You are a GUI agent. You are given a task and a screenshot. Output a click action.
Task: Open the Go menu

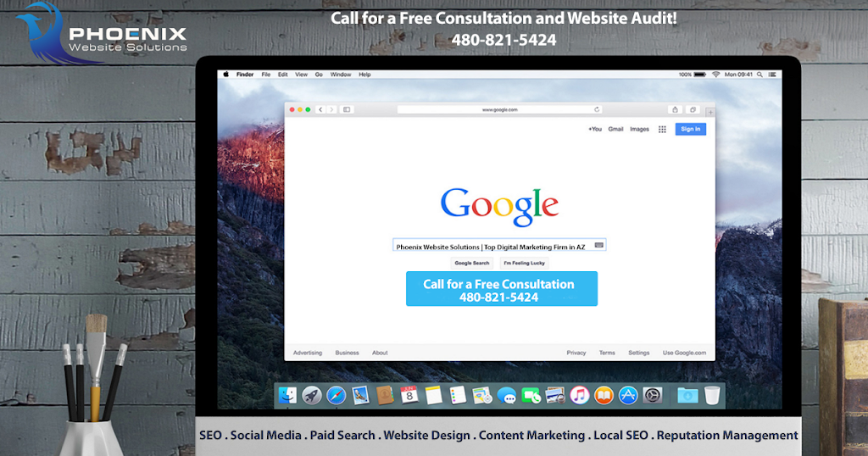[319, 74]
